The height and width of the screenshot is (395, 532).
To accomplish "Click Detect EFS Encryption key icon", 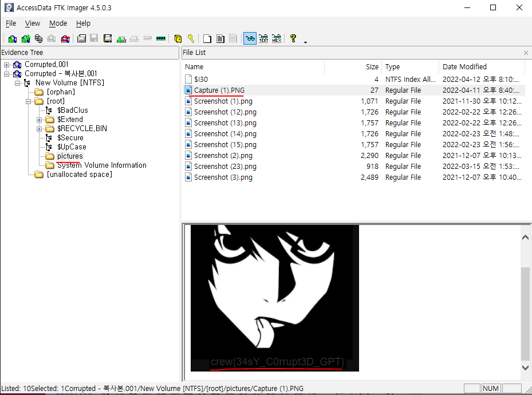I will pos(191,39).
